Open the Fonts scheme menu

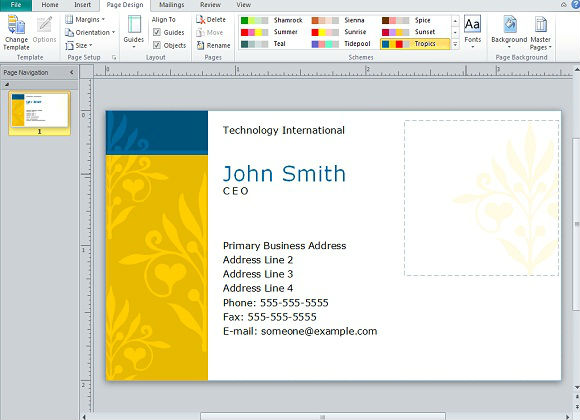tap(473, 32)
